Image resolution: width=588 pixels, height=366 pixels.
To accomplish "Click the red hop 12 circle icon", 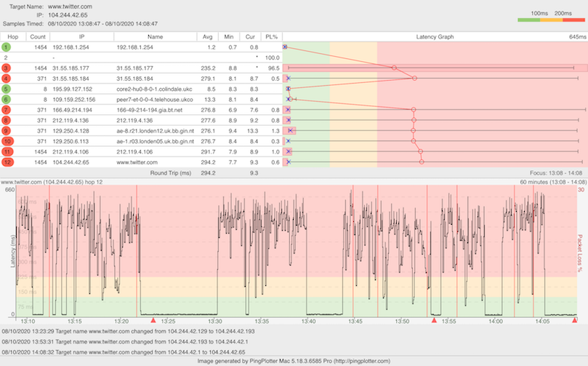I will (6, 162).
